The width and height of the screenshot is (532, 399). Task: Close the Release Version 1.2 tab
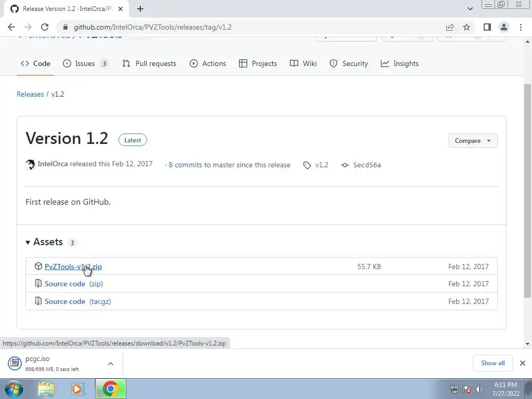tap(121, 9)
